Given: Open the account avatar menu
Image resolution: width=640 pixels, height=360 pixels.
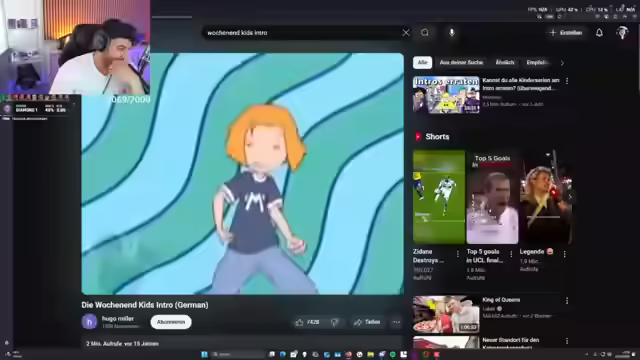Looking at the screenshot, I should click(x=622, y=33).
